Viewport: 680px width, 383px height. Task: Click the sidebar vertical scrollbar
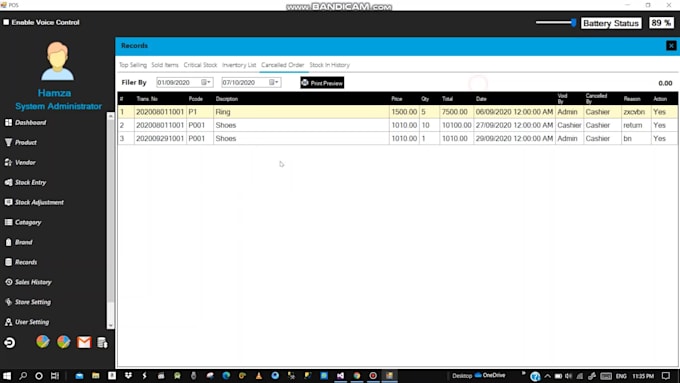click(111, 210)
